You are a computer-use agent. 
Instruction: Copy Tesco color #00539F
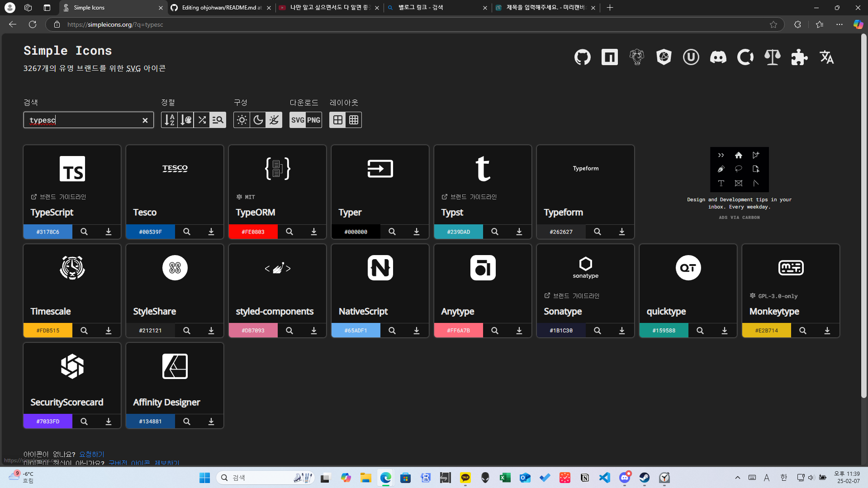click(151, 232)
